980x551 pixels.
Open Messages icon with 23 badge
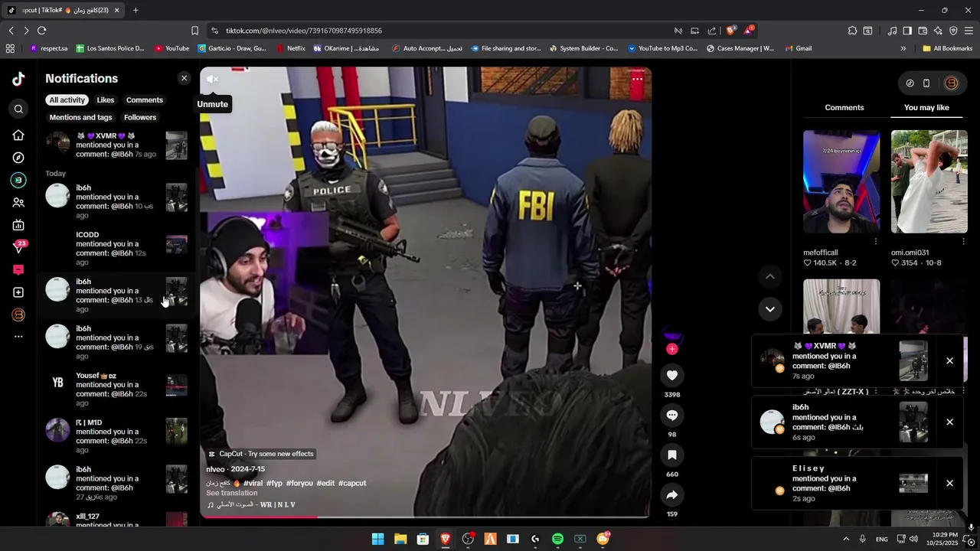coord(18,247)
